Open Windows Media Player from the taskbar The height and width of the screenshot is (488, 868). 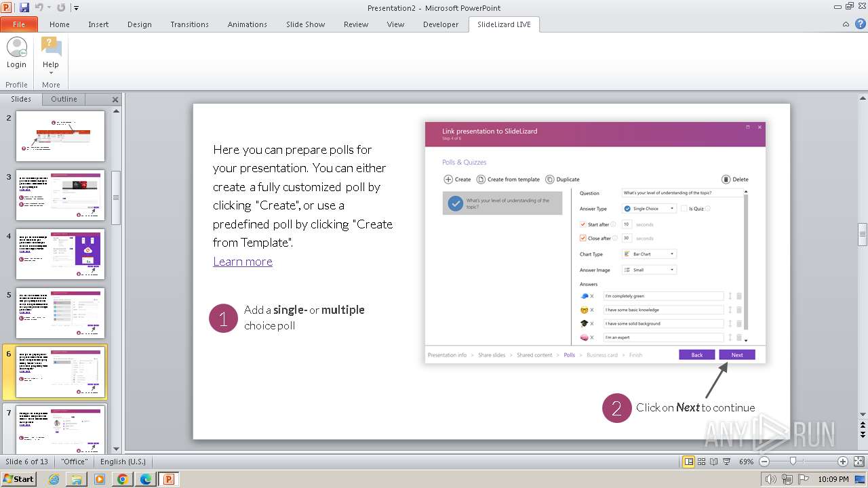tap(100, 479)
